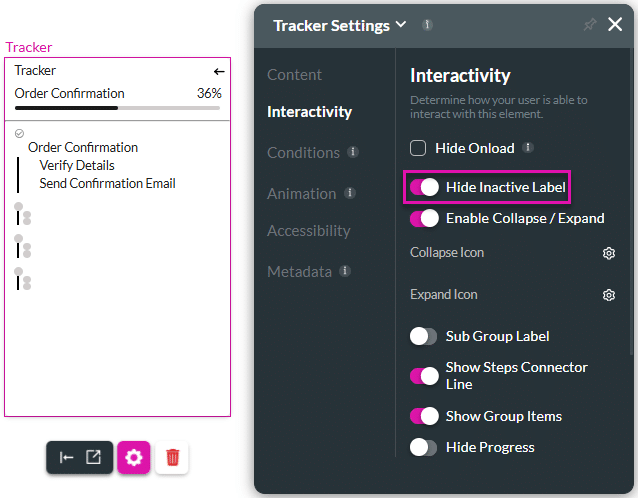Toggle Enable Collapse / Expand switch

point(424,218)
